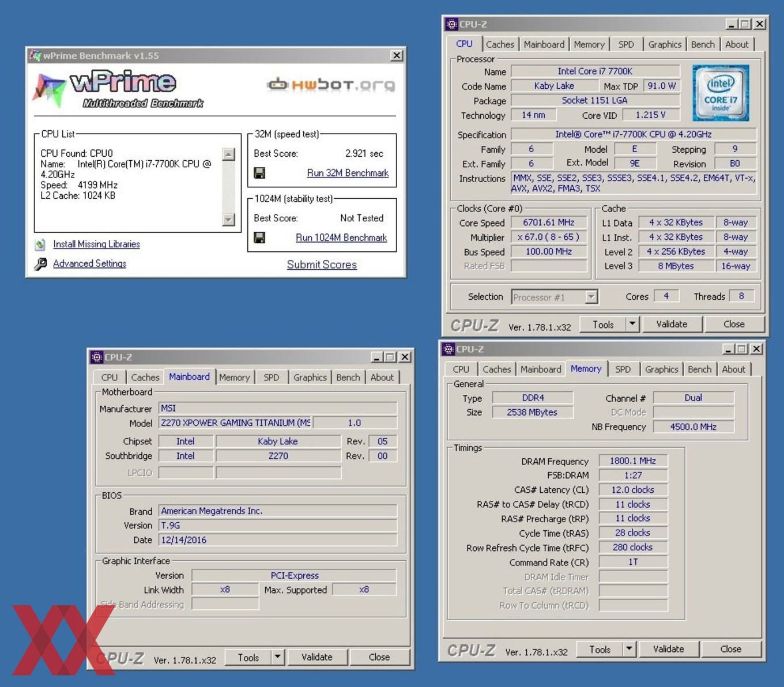
Task: Click the CPU-Z title icon of the Memory window
Action: (x=448, y=349)
